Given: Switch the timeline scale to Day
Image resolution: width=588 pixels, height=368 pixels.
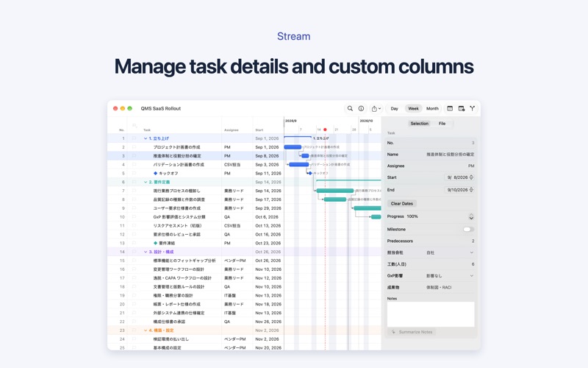Looking at the screenshot, I should coord(394,108).
